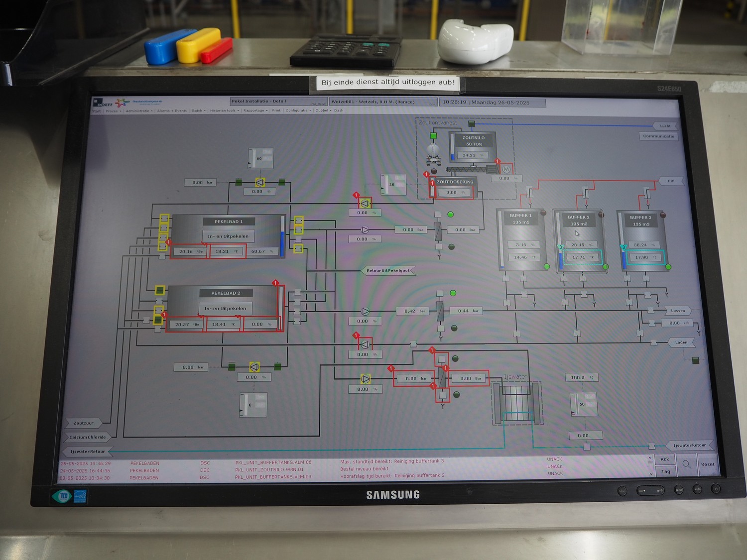This screenshot has height=560, width=747.
Task: Open the Alarms + Events menu
Action: tap(172, 111)
